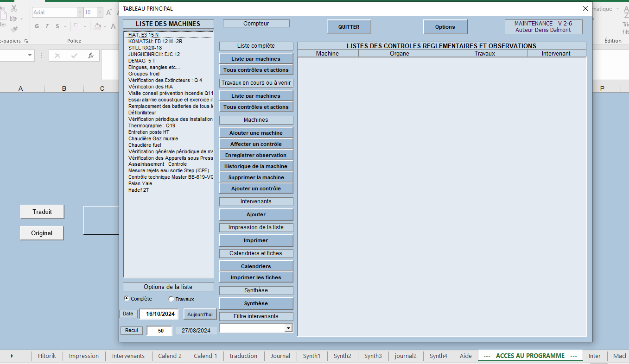Open the Presse-papiers dialog launcher
The image size is (629, 364).
[x=26, y=41]
